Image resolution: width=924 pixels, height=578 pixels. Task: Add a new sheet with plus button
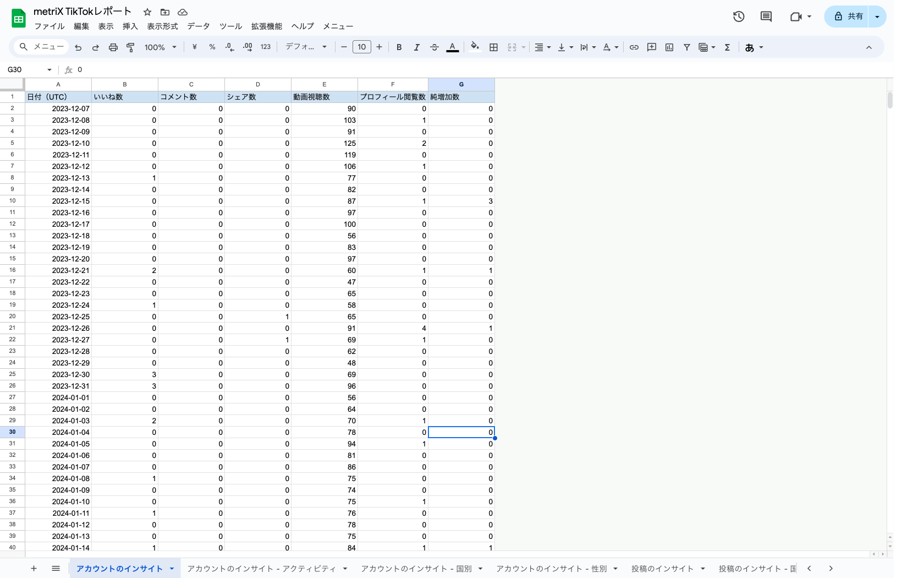coord(34,568)
